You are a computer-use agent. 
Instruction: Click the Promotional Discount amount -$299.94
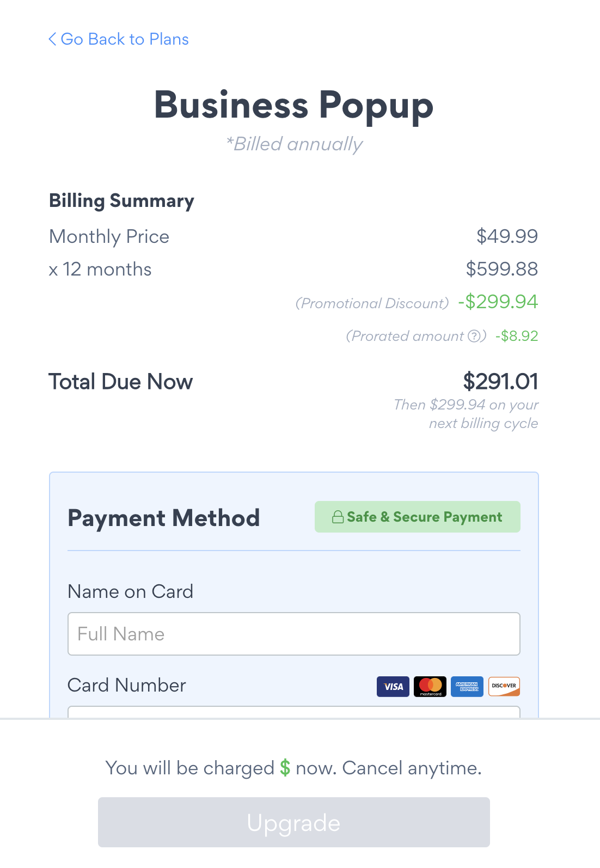point(498,302)
